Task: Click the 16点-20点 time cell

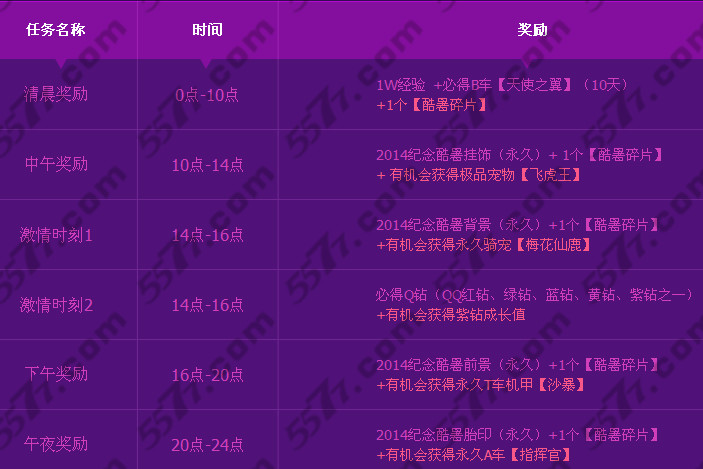Action: point(208,375)
